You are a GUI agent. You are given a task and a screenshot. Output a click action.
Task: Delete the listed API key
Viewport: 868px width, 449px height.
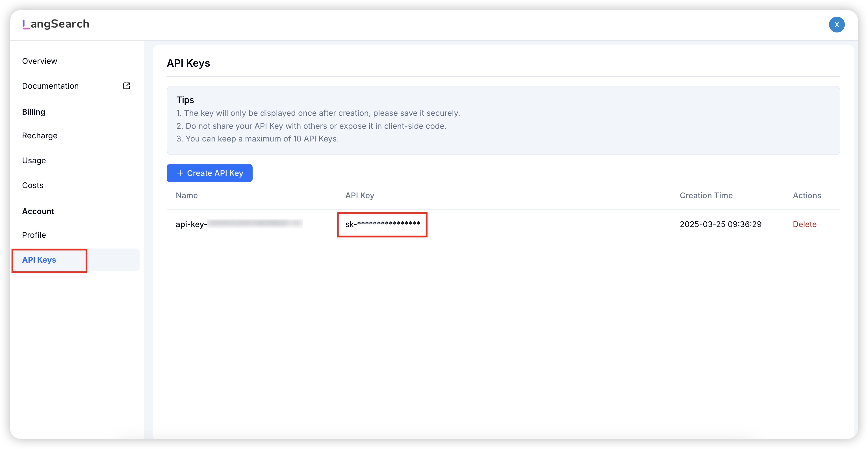click(x=804, y=224)
